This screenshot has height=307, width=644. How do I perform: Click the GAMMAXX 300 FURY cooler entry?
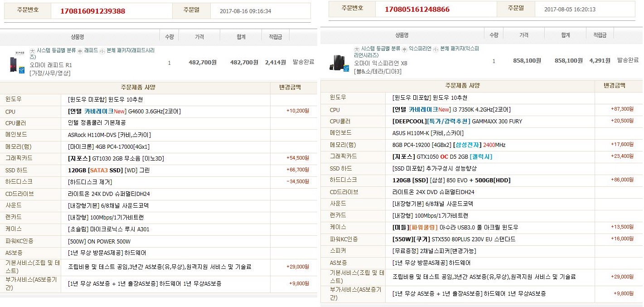(457, 121)
